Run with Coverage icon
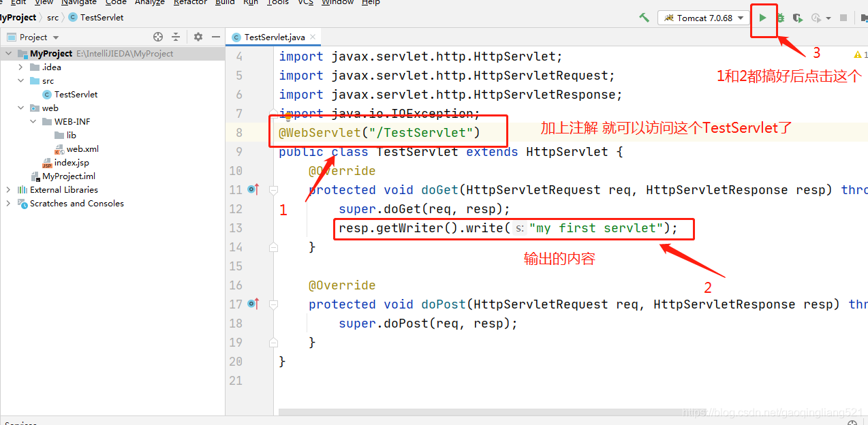 pyautogui.click(x=798, y=17)
